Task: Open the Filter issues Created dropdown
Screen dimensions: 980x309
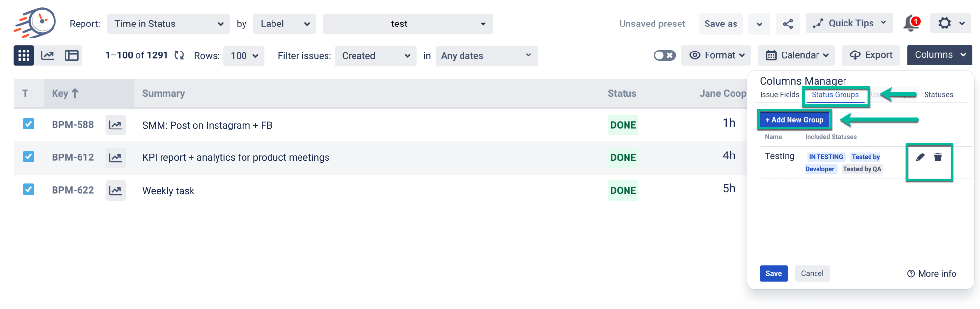Action: 376,56
